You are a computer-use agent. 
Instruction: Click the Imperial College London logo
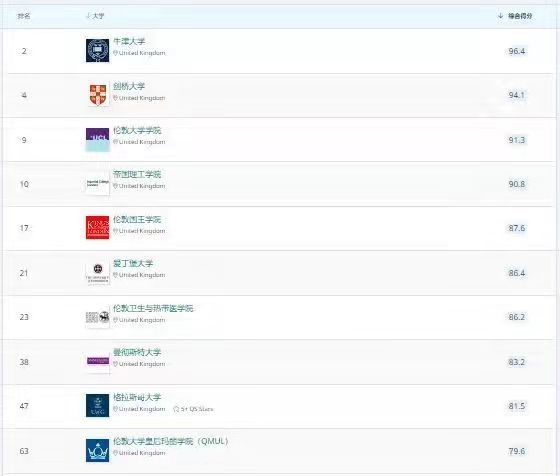tap(98, 184)
